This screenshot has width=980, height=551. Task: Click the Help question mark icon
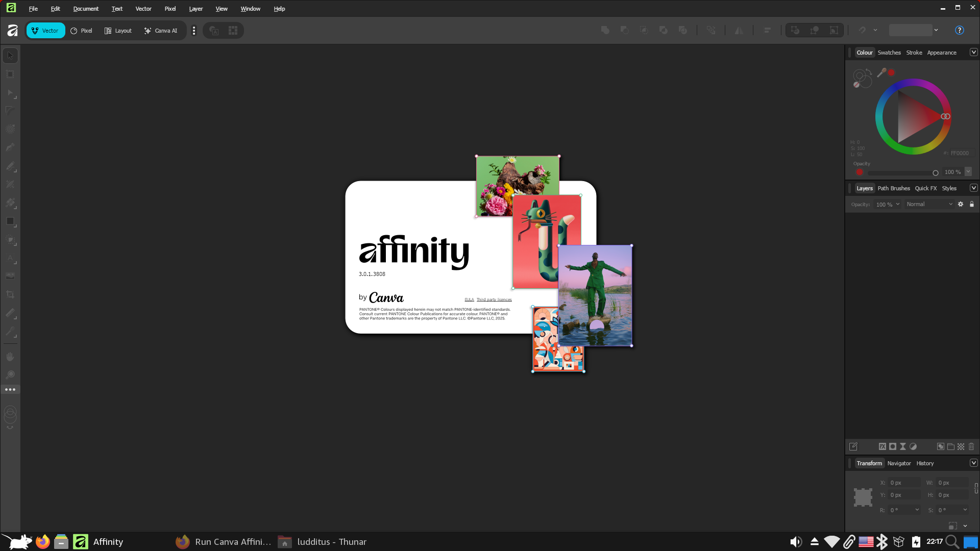(x=960, y=30)
